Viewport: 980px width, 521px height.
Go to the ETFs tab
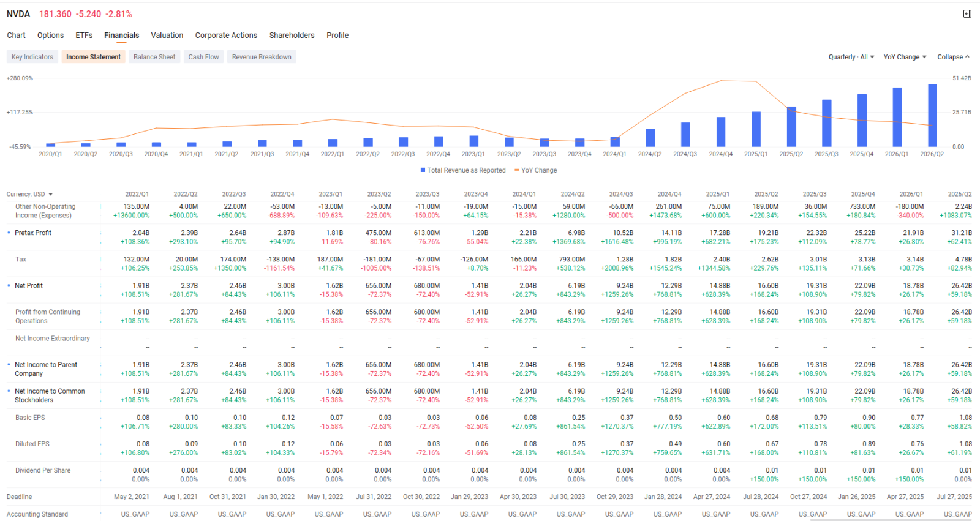[x=84, y=36]
